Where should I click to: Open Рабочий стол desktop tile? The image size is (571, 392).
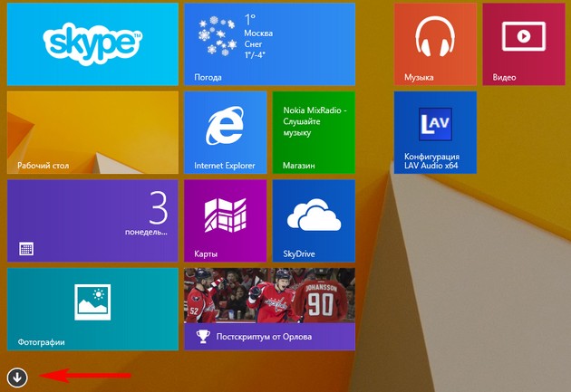click(92, 132)
